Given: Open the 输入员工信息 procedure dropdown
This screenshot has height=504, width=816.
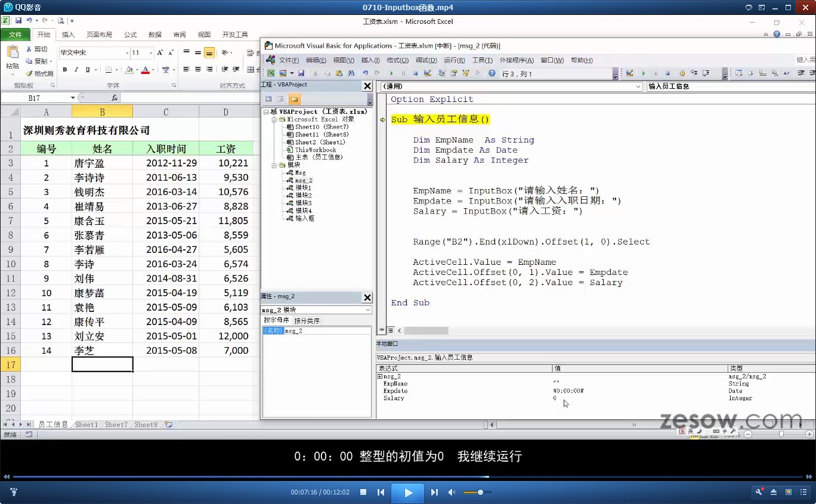Looking at the screenshot, I should coord(731,86).
